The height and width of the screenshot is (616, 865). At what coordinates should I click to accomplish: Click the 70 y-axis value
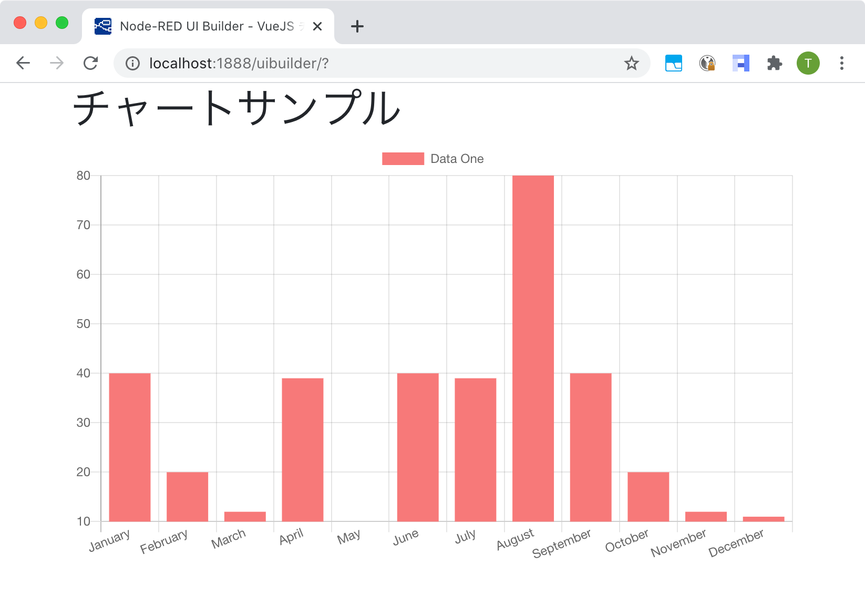pos(84,225)
